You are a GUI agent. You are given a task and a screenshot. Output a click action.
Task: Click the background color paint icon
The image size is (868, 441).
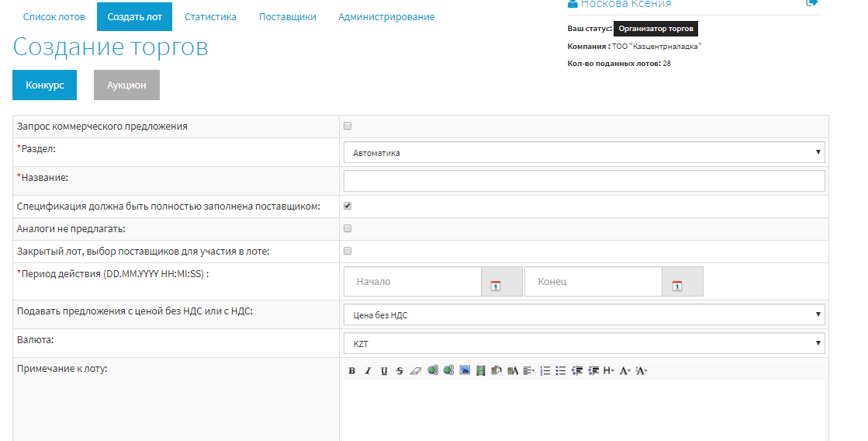click(496, 370)
